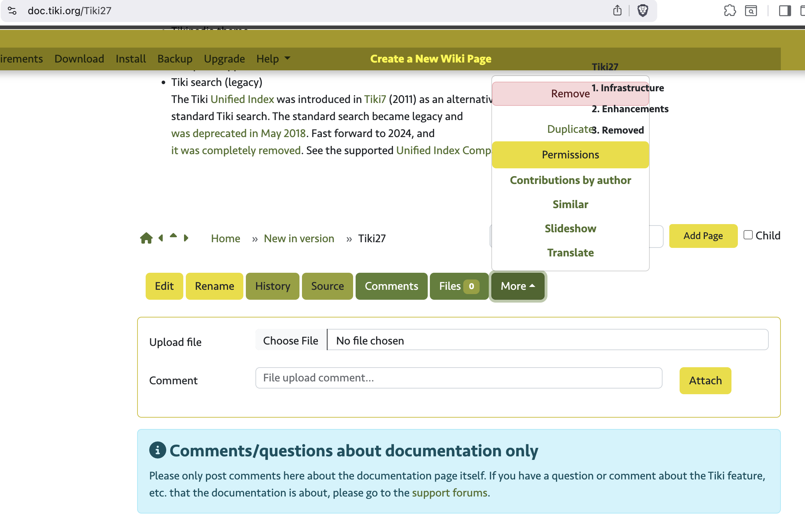Go to the home icon in breadcrumb

point(146,238)
